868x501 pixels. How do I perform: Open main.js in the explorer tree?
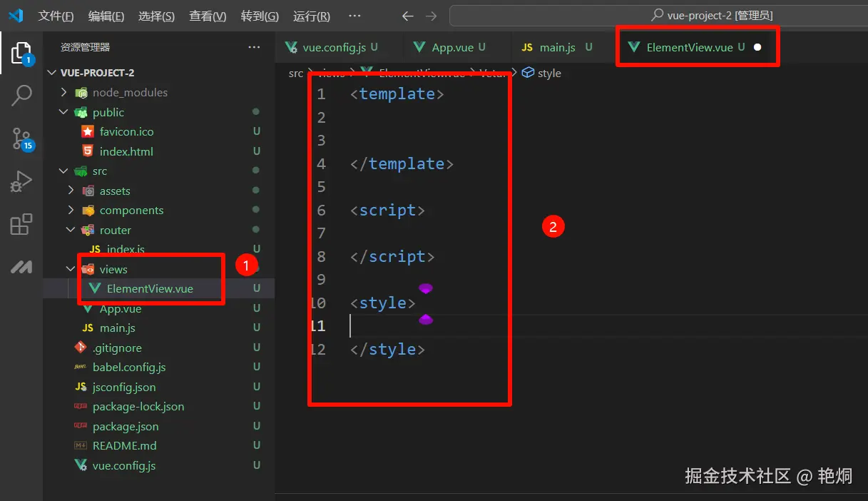tap(117, 328)
